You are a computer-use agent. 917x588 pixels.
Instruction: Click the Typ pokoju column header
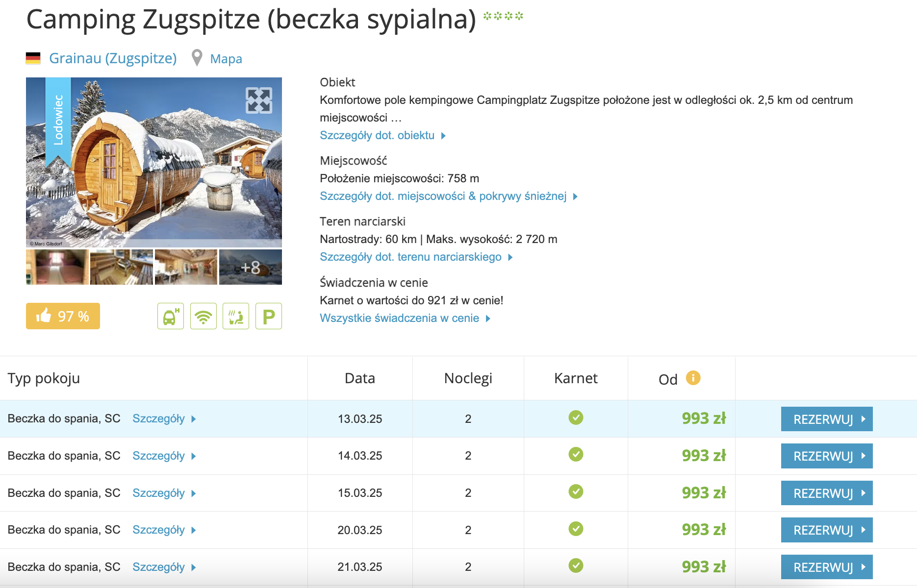pos(44,378)
